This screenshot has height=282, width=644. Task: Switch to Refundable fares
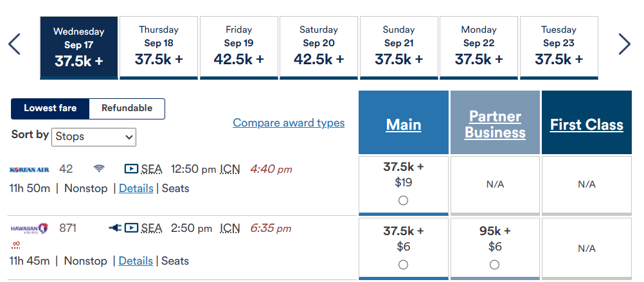127,109
